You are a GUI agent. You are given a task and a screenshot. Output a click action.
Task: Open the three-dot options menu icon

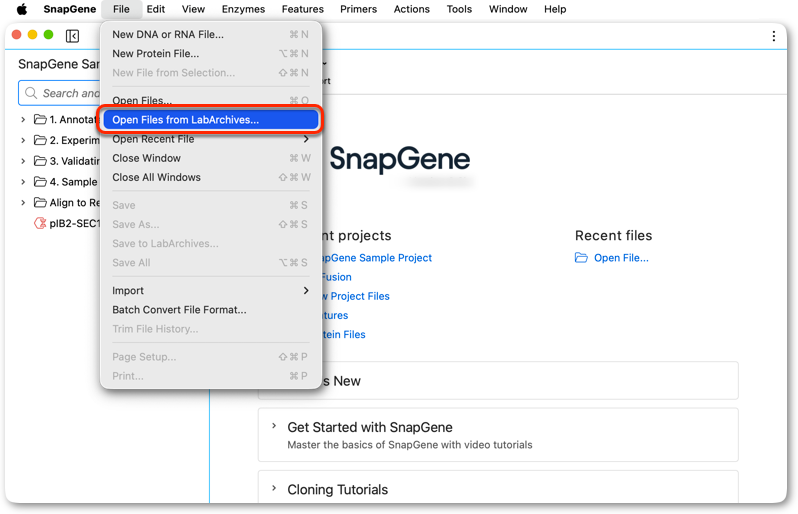pyautogui.click(x=774, y=36)
